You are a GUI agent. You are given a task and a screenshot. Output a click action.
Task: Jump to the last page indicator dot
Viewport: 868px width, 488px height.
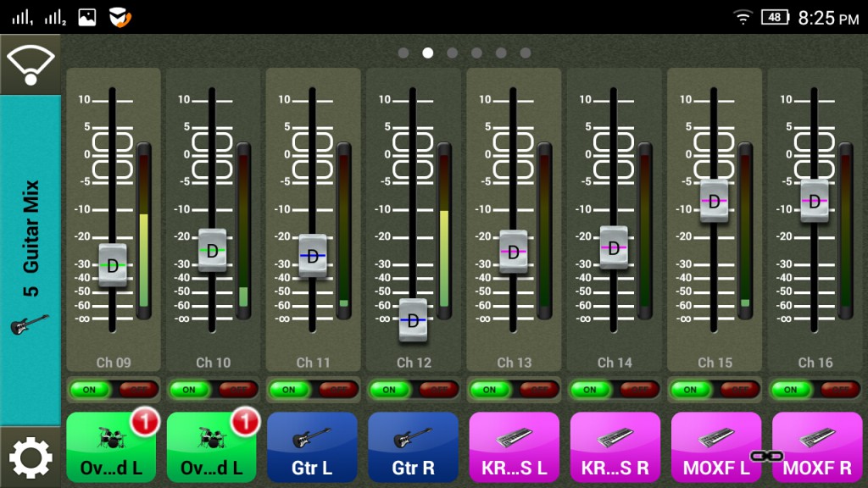point(526,53)
